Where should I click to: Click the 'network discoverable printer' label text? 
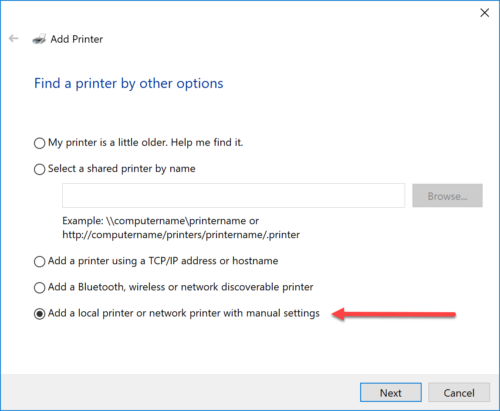[247, 287]
